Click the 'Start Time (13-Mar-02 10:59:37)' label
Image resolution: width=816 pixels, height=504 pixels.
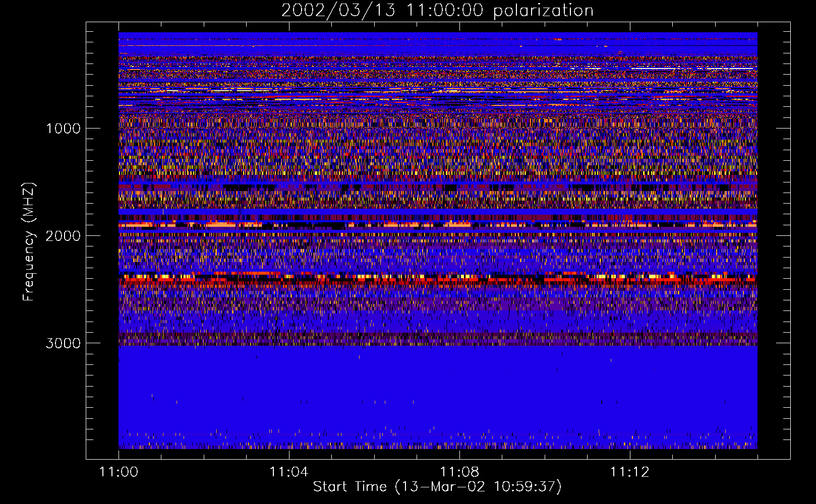coord(437,487)
